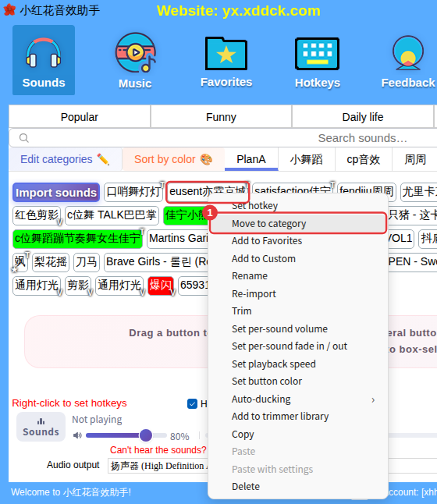The height and width of the screenshot is (504, 437).
Task: Select Move to category menu entry
Action: coord(298,223)
